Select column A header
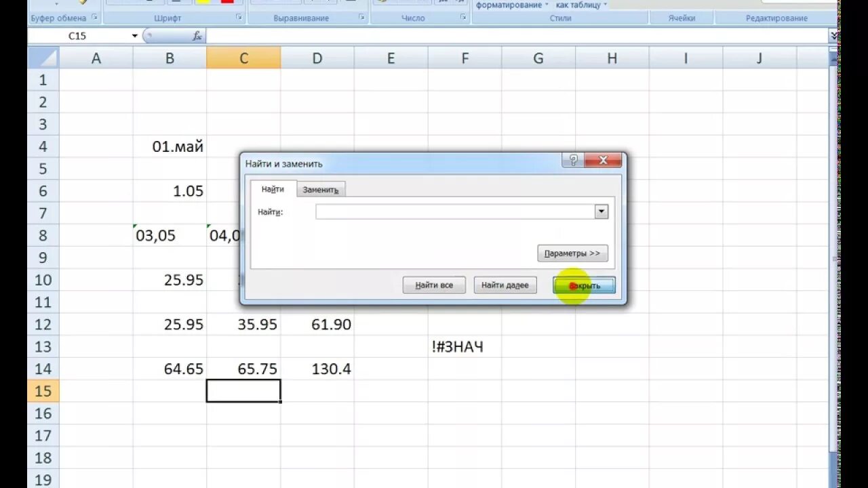 pyautogui.click(x=96, y=58)
